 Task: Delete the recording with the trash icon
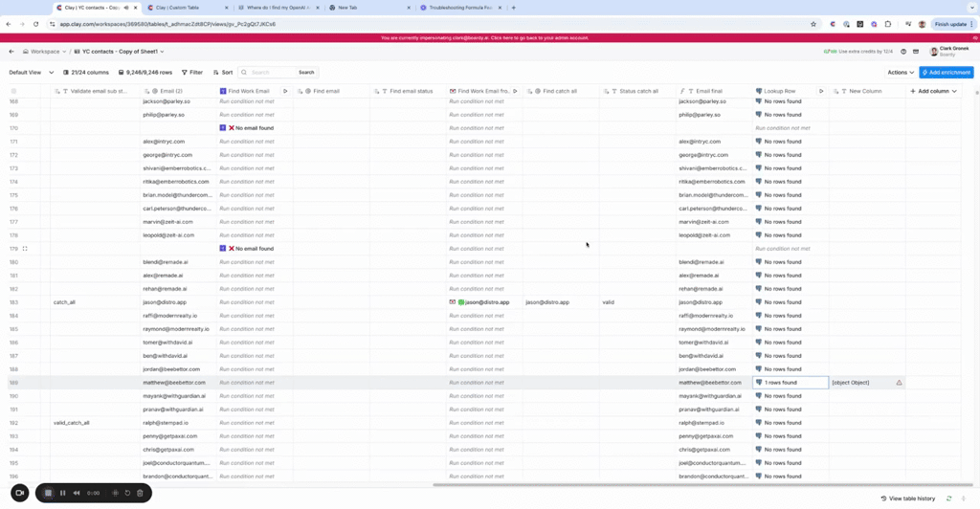coord(140,493)
